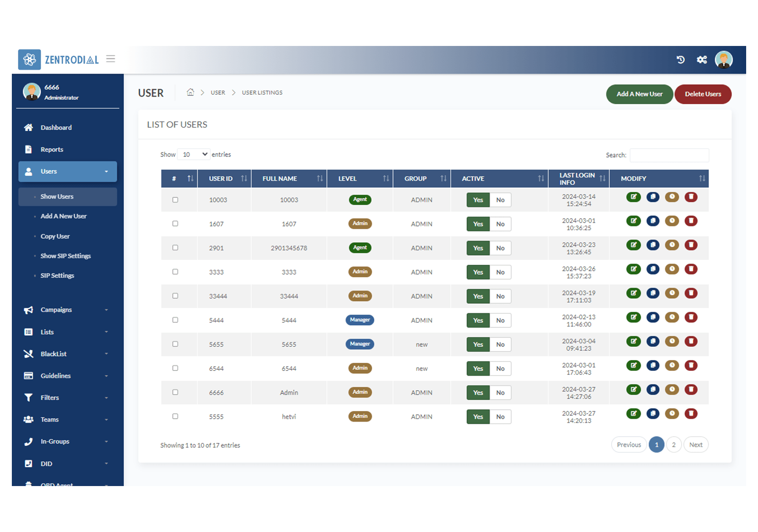Screen dimensions: 758x532
Task: Set user 5444 active status to No
Action: 500,321
